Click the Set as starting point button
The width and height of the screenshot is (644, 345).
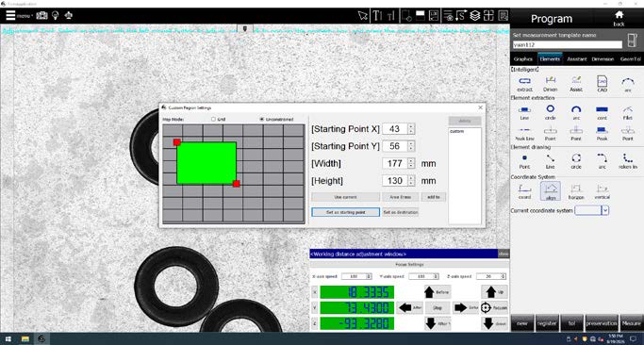tap(345, 212)
